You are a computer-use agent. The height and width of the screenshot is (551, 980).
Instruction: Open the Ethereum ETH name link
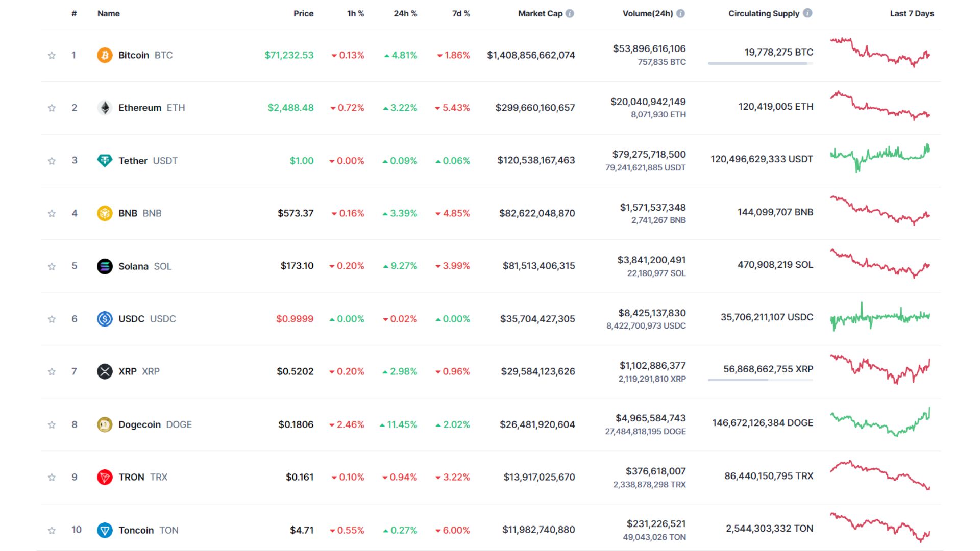click(139, 108)
